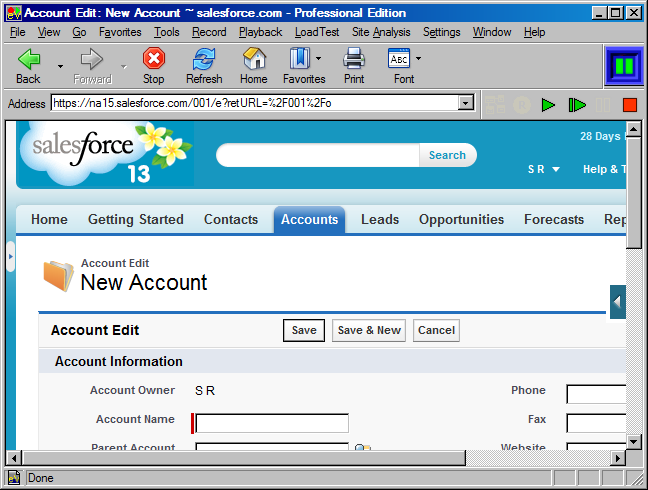The height and width of the screenshot is (490, 648).
Task: Click the green step-play button
Action: [577, 105]
